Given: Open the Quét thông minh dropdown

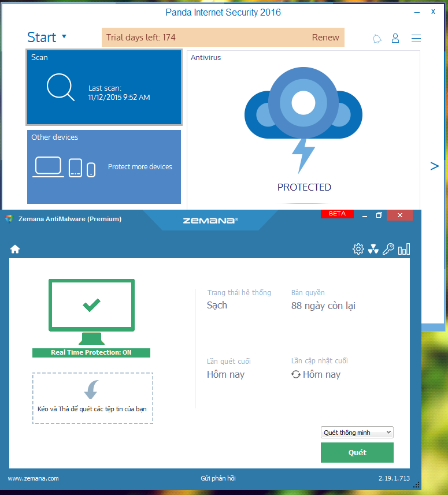Looking at the screenshot, I should coord(357,433).
